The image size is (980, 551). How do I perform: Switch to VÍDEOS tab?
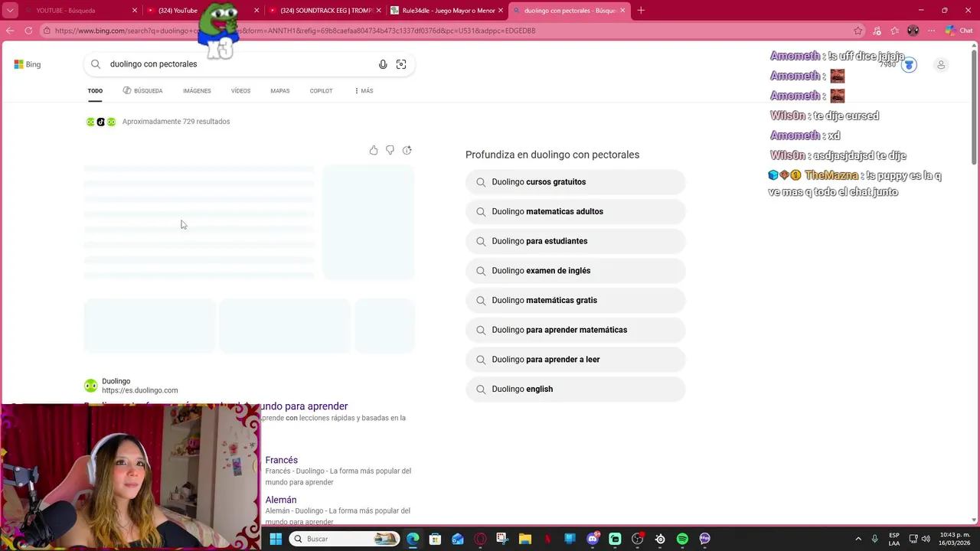(240, 91)
